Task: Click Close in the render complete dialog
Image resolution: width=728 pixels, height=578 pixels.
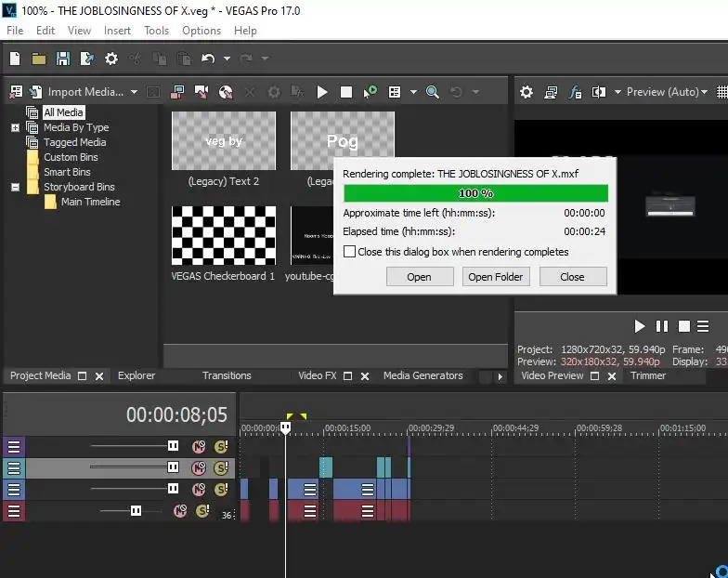Action: (x=573, y=277)
